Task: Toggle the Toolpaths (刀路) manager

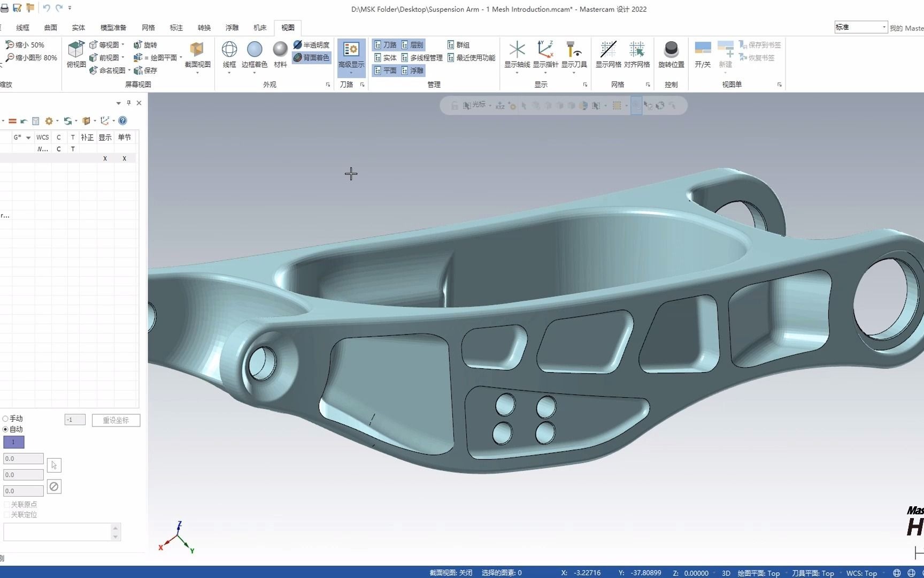Action: click(386, 45)
